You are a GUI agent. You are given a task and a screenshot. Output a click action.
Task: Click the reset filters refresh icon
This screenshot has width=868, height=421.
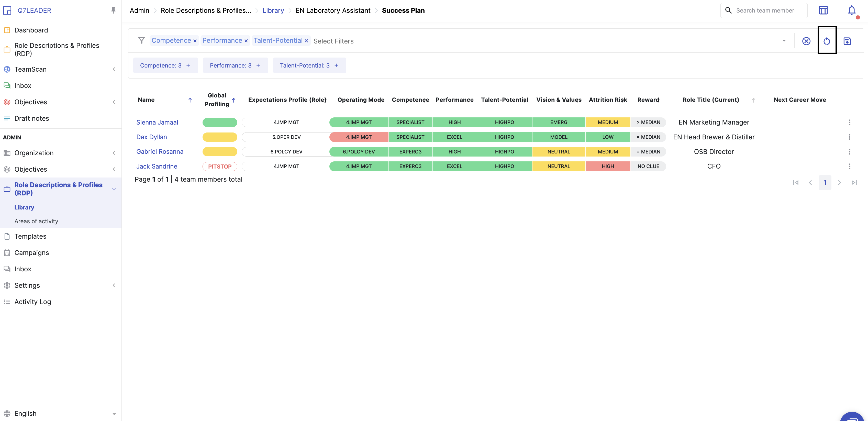(827, 41)
